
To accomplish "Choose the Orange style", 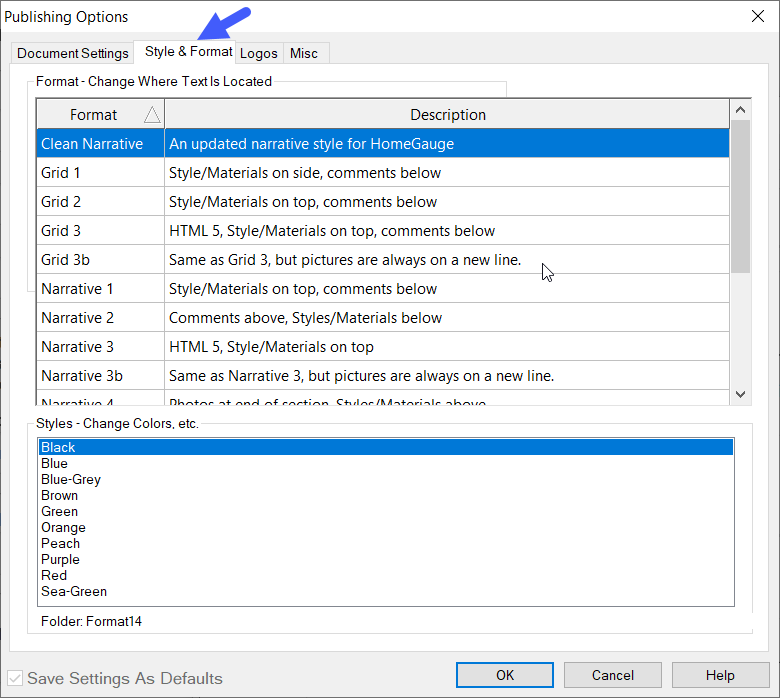I will tap(63, 527).
